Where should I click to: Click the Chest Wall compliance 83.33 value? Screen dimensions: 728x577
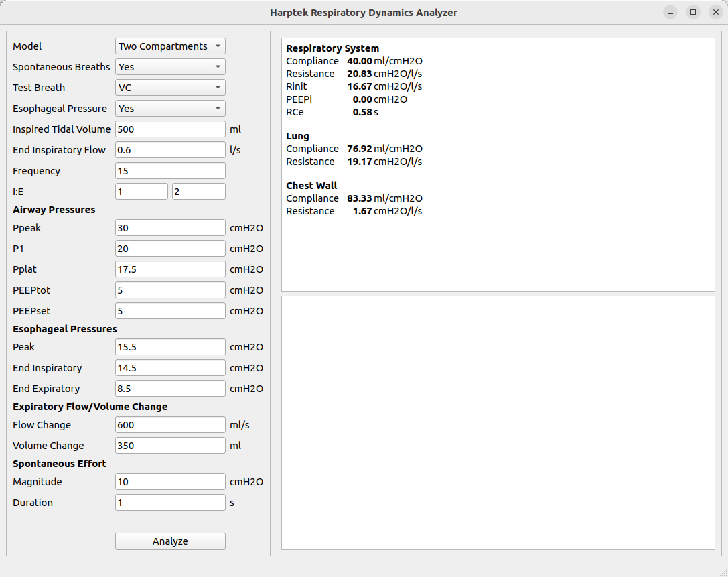[x=360, y=198]
